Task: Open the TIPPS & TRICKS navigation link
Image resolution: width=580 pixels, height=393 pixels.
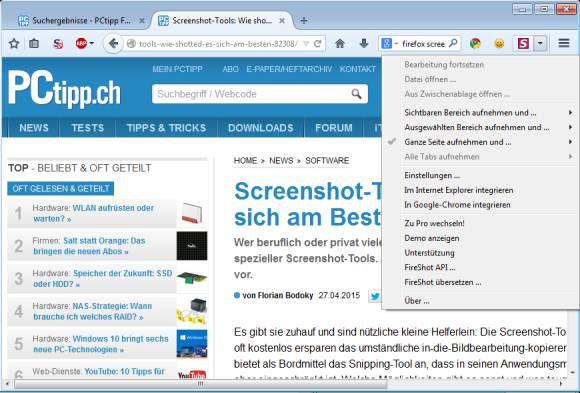Action: [x=166, y=128]
